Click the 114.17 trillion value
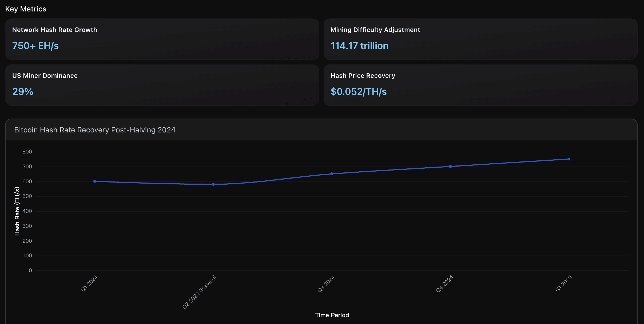The image size is (644, 324). pyautogui.click(x=359, y=46)
